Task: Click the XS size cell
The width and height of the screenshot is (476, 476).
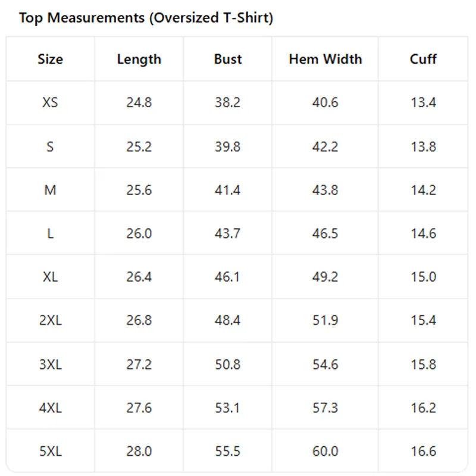Action: (x=50, y=103)
